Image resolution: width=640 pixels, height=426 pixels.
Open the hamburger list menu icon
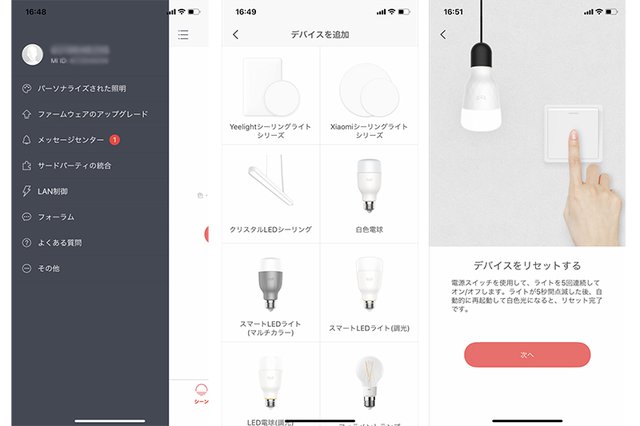tap(183, 35)
